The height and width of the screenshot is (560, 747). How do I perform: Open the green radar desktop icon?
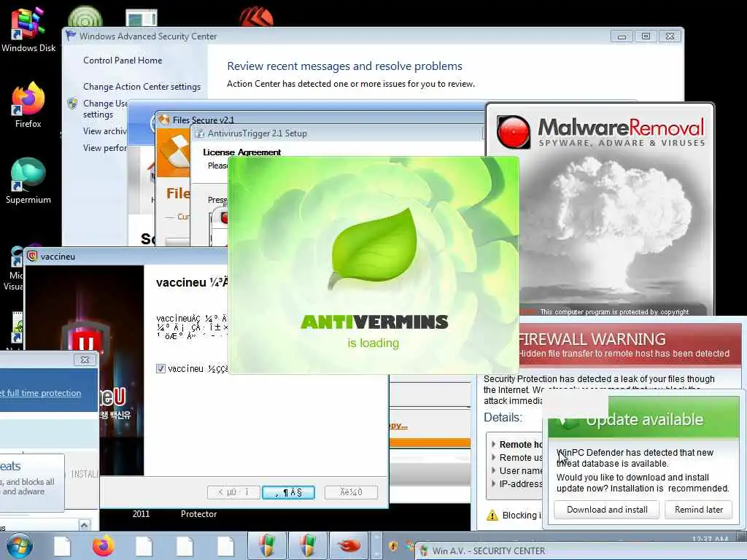pyautogui.click(x=85, y=16)
